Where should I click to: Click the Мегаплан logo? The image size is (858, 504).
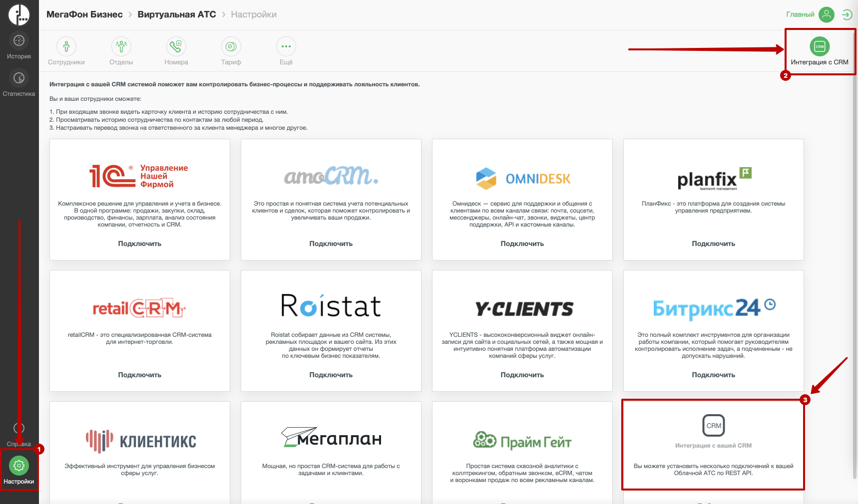click(x=332, y=437)
